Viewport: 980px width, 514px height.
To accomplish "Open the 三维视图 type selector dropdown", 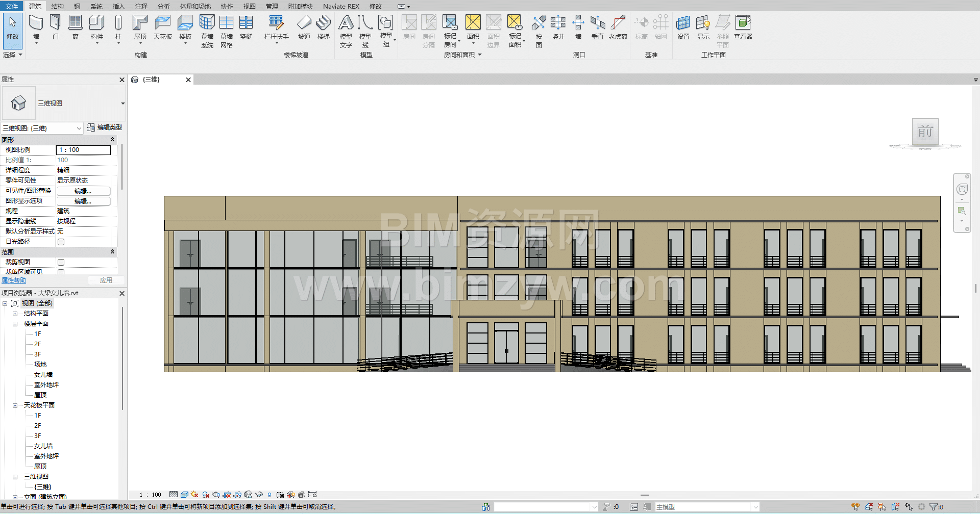I will (x=122, y=104).
